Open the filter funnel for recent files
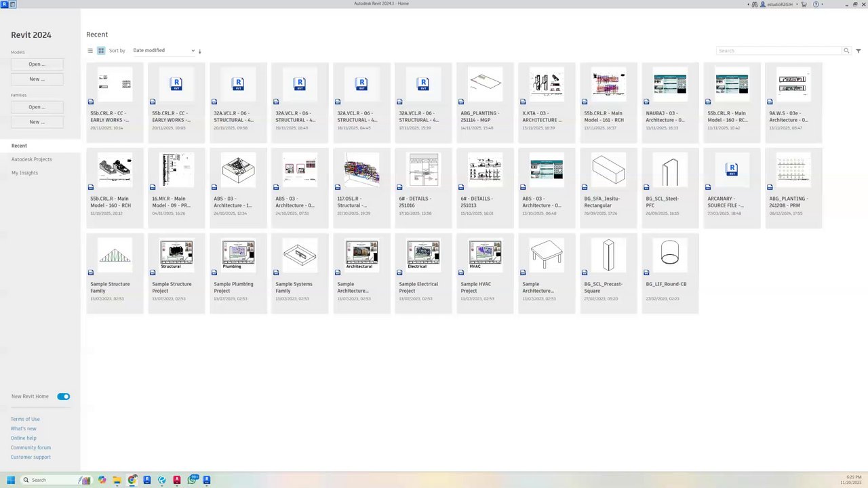This screenshot has height=488, width=868. pyautogui.click(x=859, y=51)
